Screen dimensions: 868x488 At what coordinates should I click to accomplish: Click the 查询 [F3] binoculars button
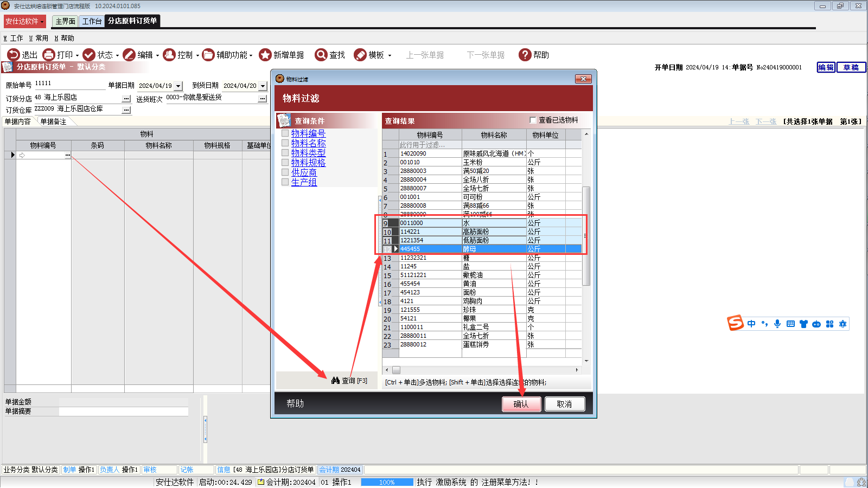coord(349,381)
